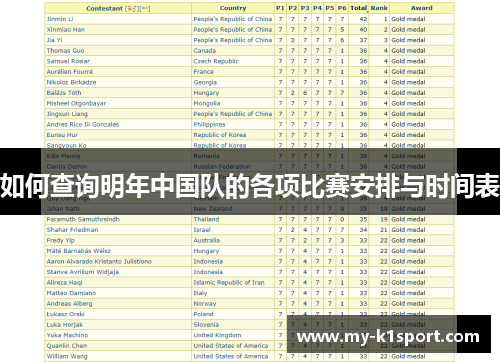Open Matteo Damiano's profile

(x=71, y=293)
